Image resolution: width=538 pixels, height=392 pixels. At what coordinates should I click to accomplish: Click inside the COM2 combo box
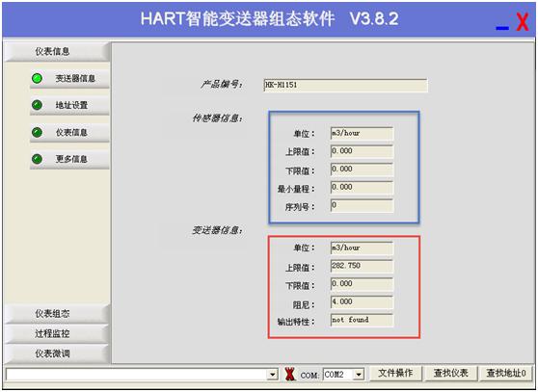343,374
